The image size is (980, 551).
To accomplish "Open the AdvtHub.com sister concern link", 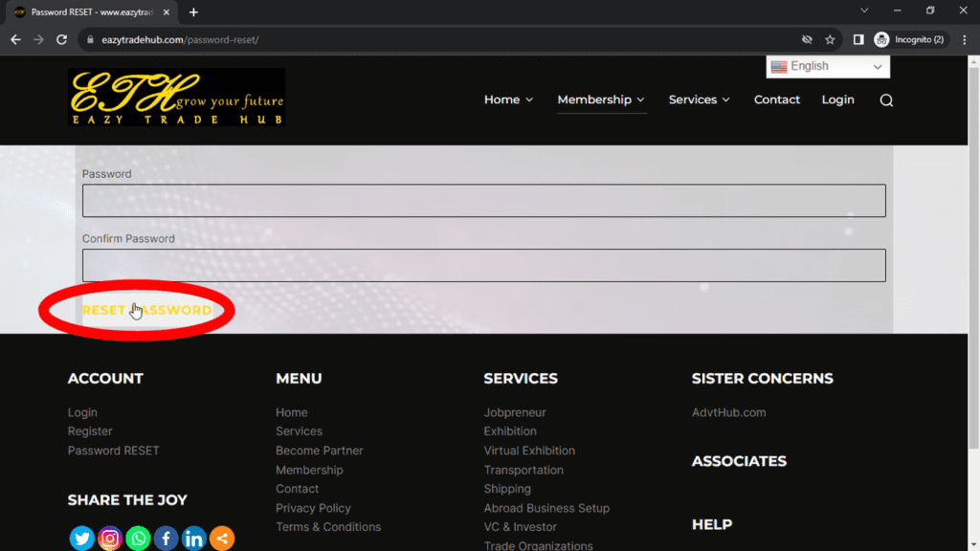I will [x=728, y=412].
